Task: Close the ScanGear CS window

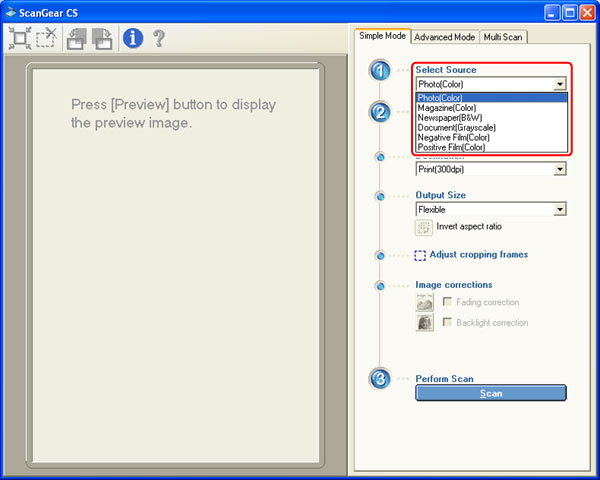Action: point(587,13)
